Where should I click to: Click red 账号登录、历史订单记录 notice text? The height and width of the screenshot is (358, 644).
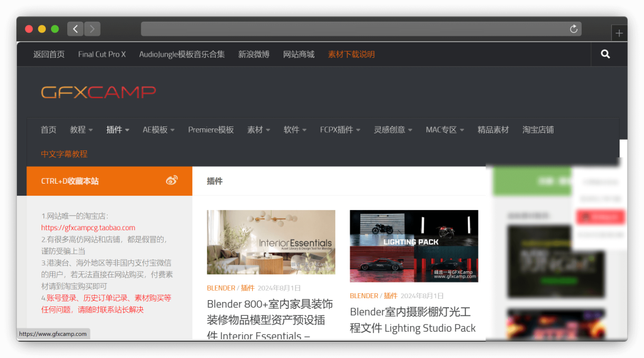(x=106, y=304)
